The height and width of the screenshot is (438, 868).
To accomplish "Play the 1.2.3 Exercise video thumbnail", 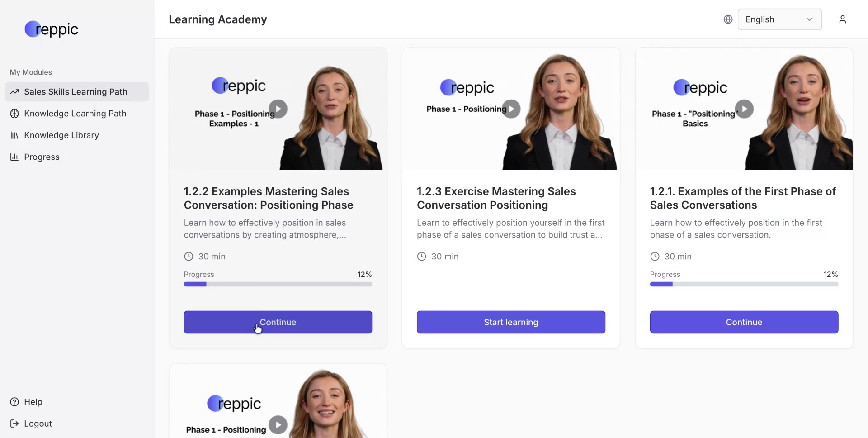I will [x=511, y=109].
